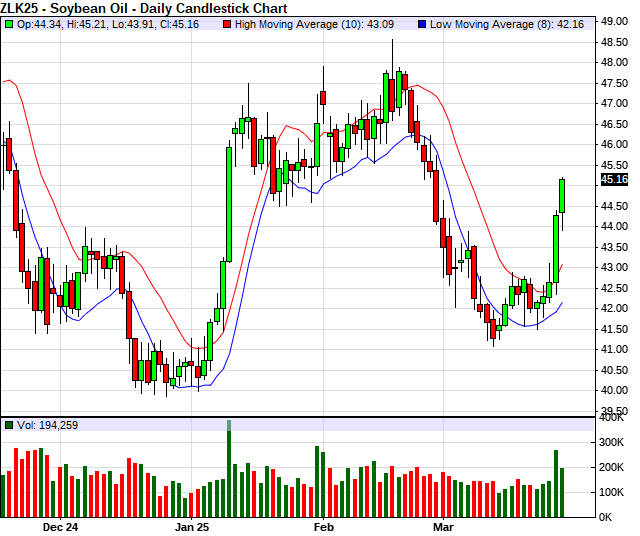Image resolution: width=640 pixels, height=536 pixels.
Task: Click the Feb date label
Action: point(323,525)
